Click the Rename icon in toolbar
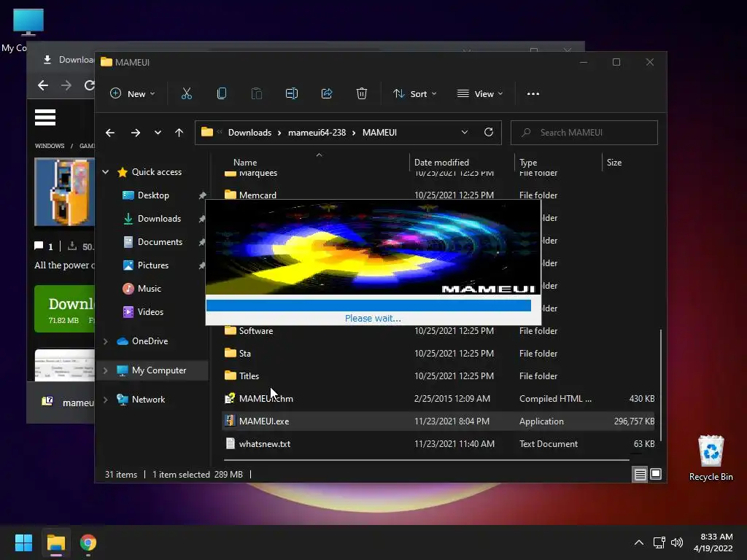This screenshot has width=747, height=560. (x=292, y=94)
